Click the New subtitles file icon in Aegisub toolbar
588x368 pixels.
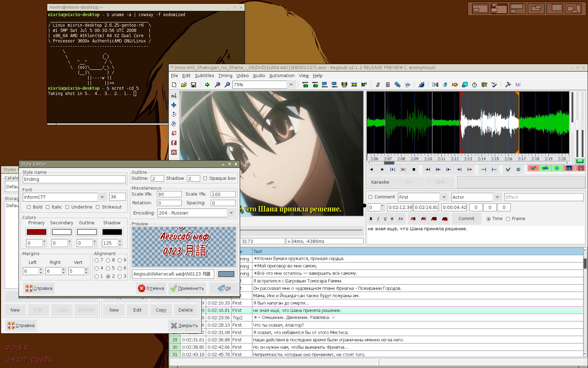[x=174, y=84]
